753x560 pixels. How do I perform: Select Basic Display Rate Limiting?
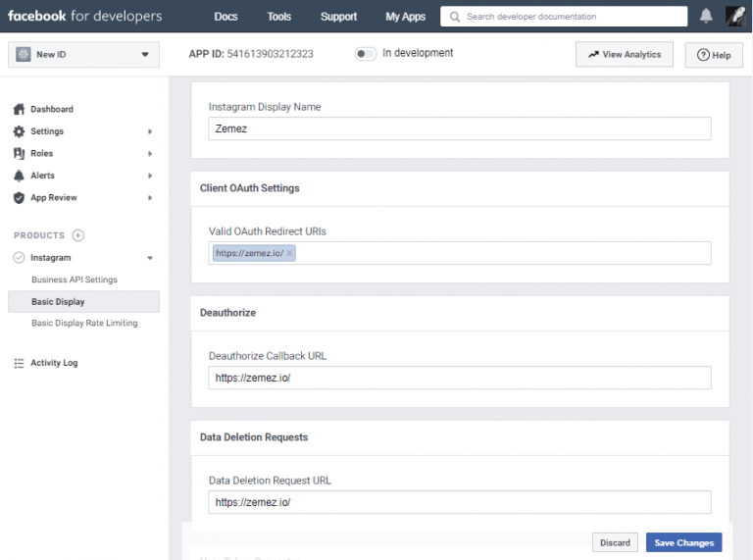(84, 323)
